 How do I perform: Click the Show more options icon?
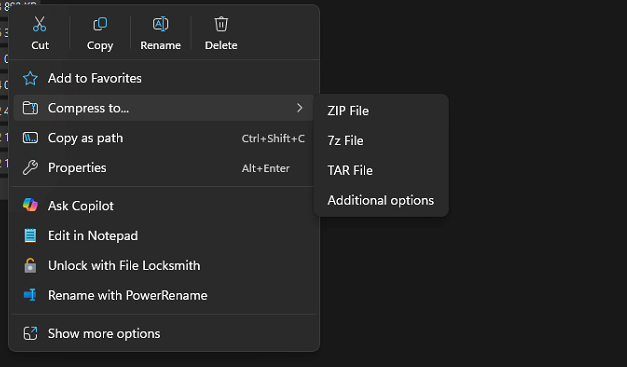pyautogui.click(x=30, y=333)
